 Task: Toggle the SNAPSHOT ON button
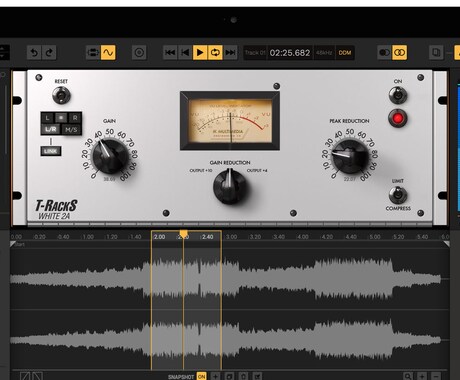pyautogui.click(x=201, y=377)
